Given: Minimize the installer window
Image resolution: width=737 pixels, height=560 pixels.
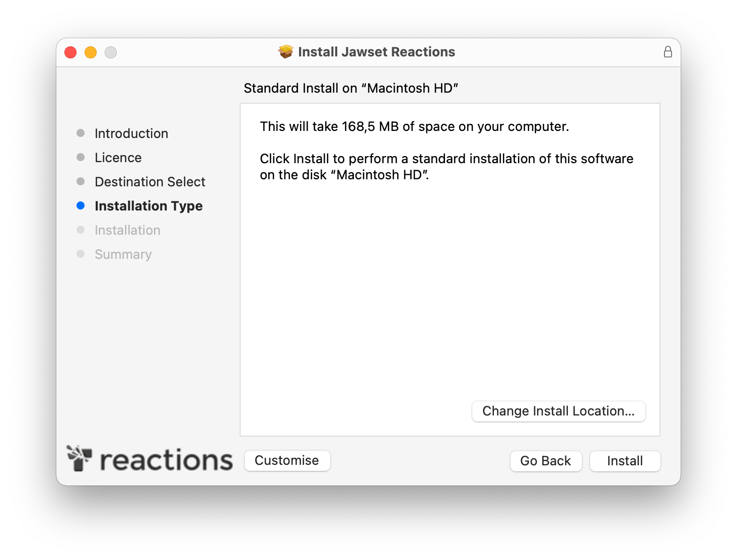Looking at the screenshot, I should click(91, 52).
